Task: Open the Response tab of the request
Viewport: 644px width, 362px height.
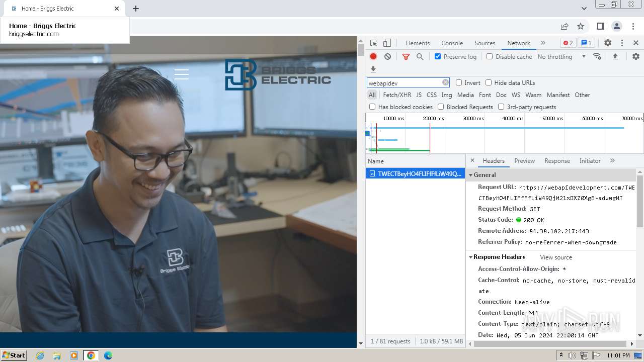Action: [x=557, y=161]
